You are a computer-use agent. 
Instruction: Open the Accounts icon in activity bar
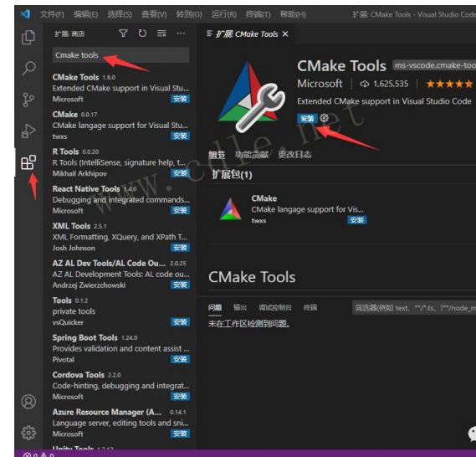pyautogui.click(x=28, y=402)
